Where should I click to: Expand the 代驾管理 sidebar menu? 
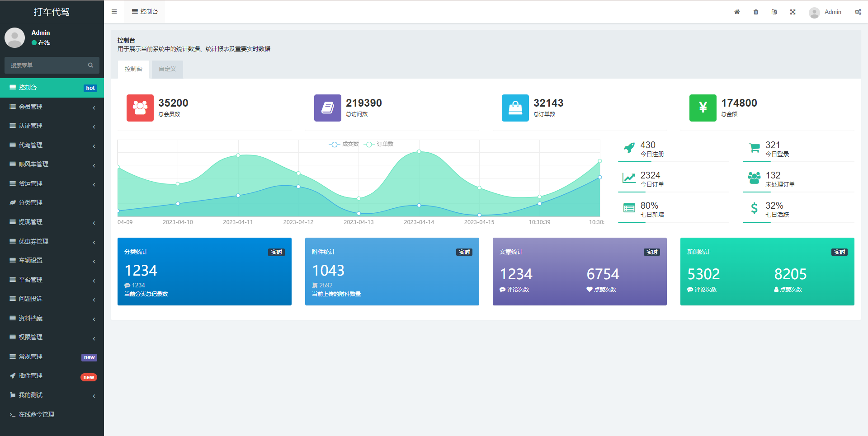coord(52,145)
